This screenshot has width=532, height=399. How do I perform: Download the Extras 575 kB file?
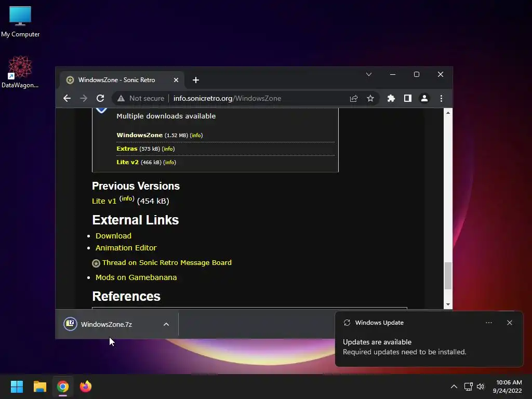tap(127, 149)
